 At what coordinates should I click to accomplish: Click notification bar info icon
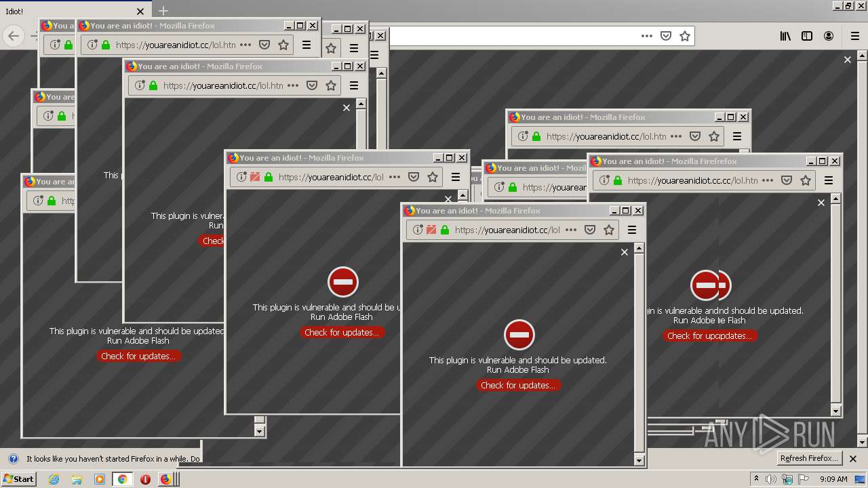13,459
